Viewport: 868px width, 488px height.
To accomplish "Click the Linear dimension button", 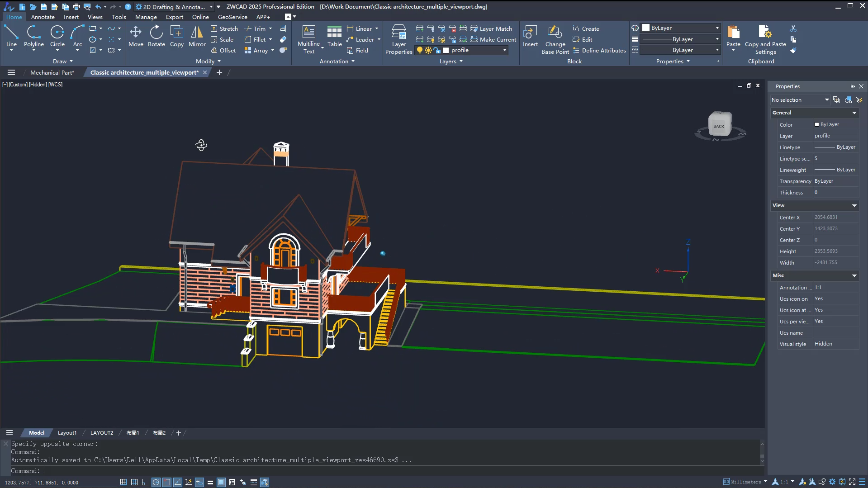I will pyautogui.click(x=359, y=28).
